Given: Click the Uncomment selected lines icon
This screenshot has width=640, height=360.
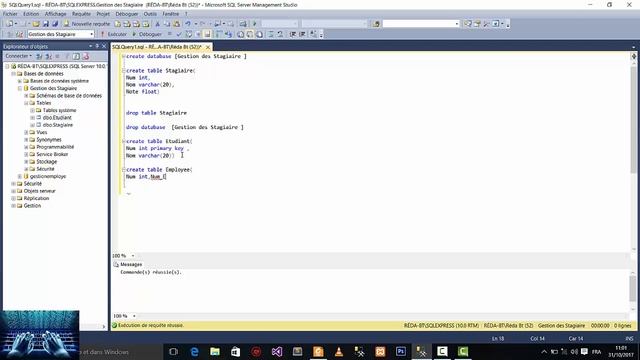Looking at the screenshot, I should pos(280,34).
